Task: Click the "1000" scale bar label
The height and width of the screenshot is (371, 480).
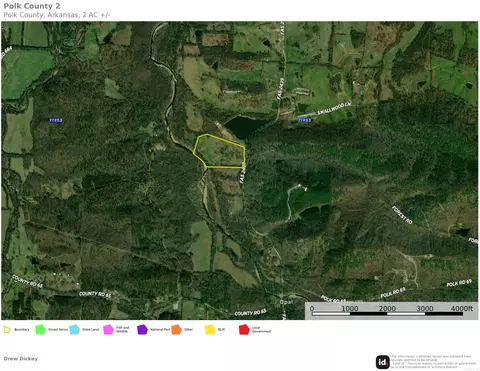Action: pos(350,309)
